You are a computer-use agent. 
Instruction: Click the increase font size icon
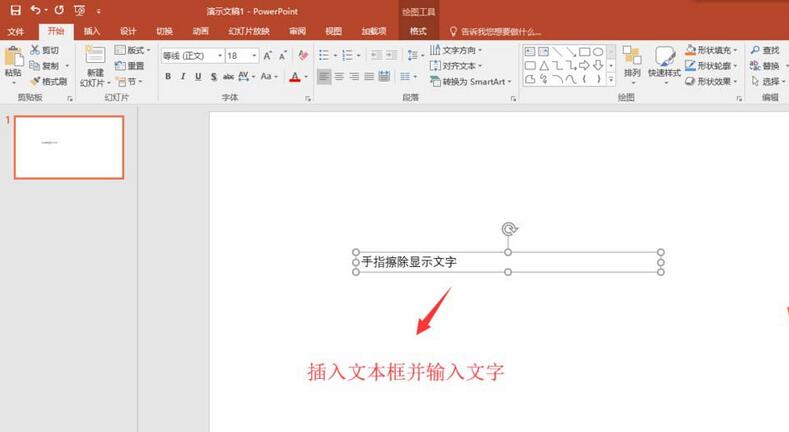click(267, 56)
